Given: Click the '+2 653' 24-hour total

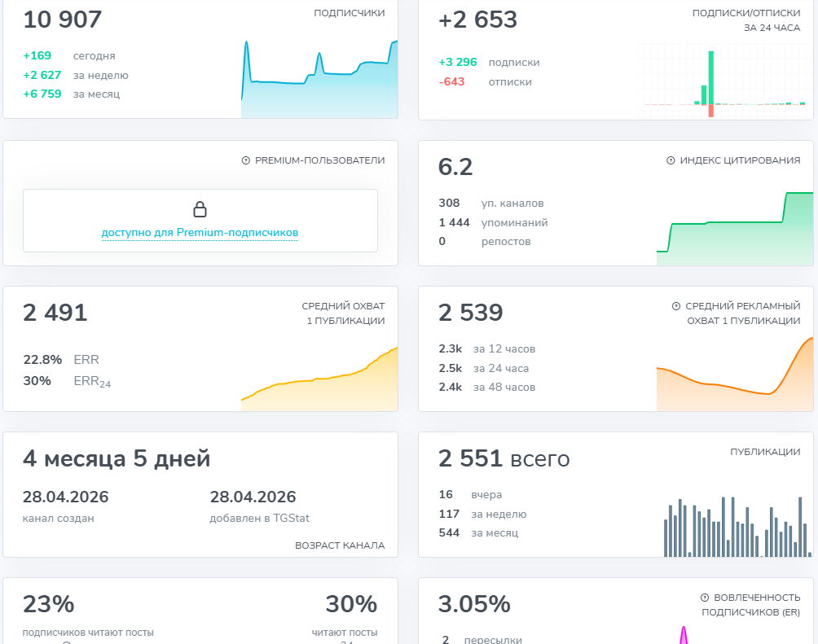Looking at the screenshot, I should 478,20.
